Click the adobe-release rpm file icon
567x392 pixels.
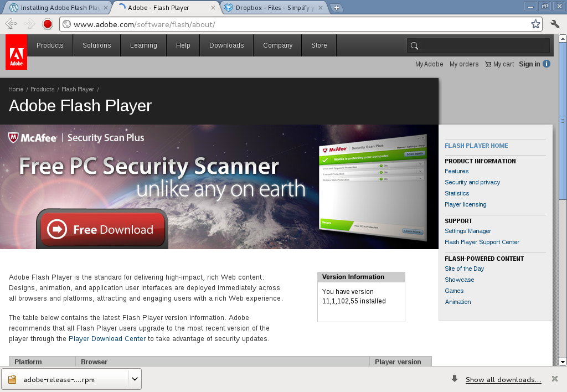pos(12,379)
